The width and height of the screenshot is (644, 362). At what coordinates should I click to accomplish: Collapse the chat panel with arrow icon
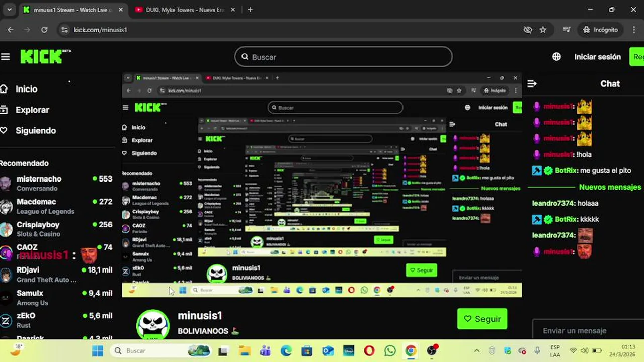pos(532,84)
